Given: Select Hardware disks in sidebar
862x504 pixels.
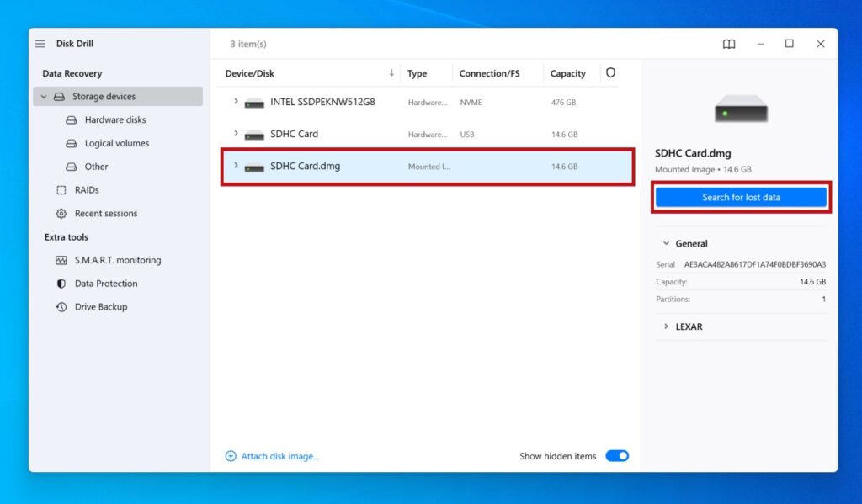Looking at the screenshot, I should point(114,119).
